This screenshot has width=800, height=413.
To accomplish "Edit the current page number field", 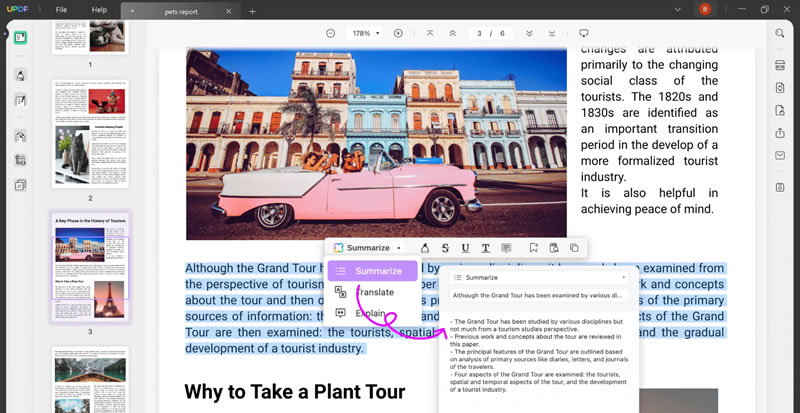I will pyautogui.click(x=479, y=33).
